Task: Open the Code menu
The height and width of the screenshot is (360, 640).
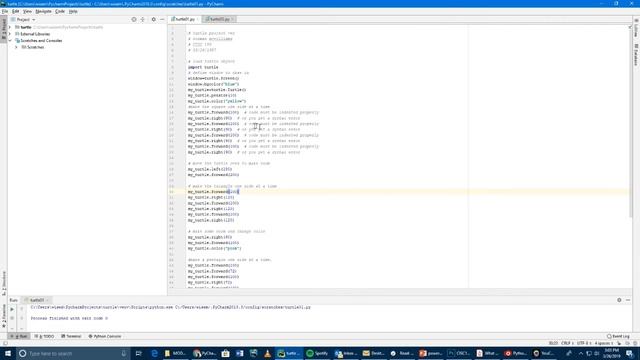Action: (x=60, y=11)
